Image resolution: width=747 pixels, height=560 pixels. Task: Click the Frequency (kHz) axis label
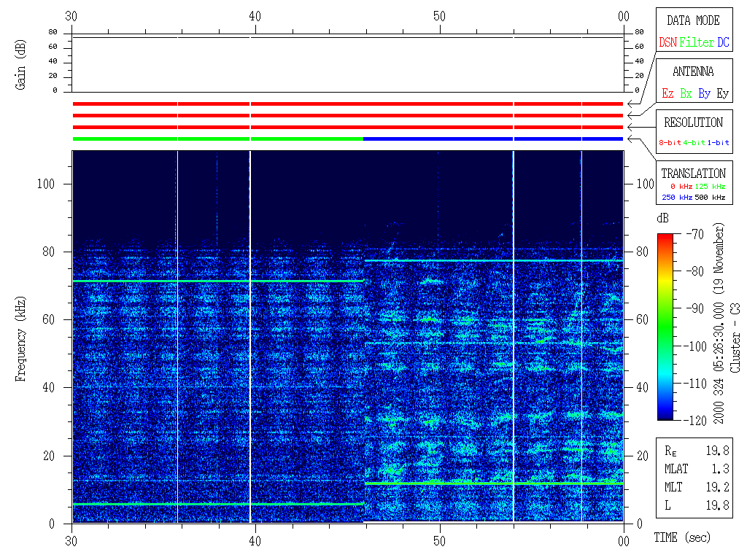click(x=21, y=337)
